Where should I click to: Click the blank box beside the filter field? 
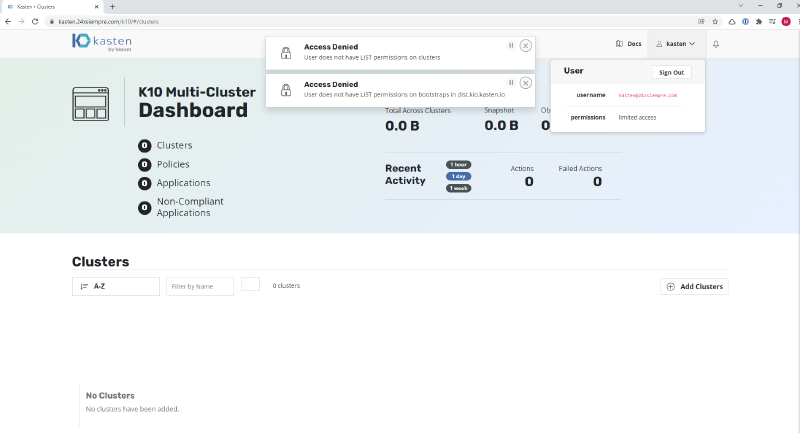[251, 284]
